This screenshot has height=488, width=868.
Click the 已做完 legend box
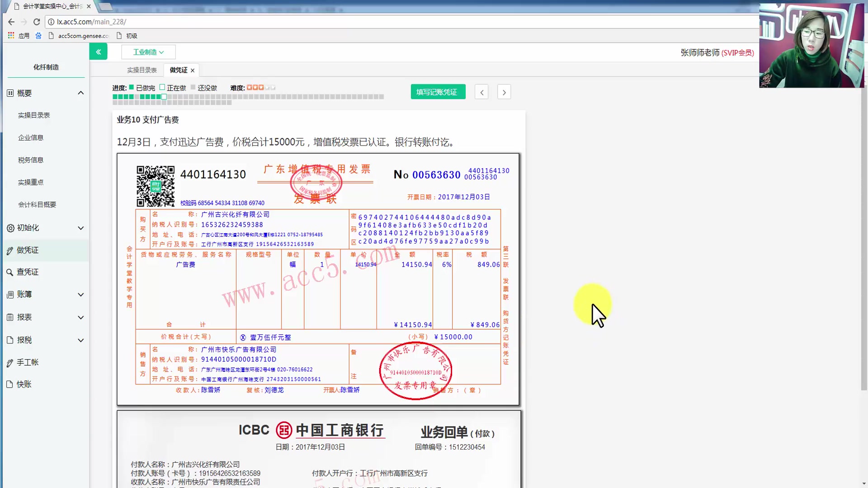click(x=132, y=87)
